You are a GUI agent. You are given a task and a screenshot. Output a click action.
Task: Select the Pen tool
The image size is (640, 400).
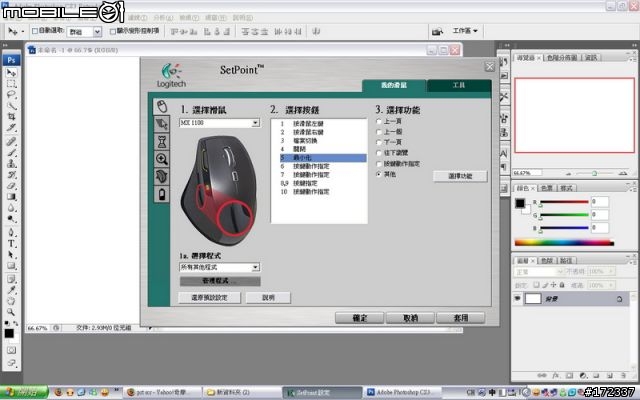pos(11,233)
